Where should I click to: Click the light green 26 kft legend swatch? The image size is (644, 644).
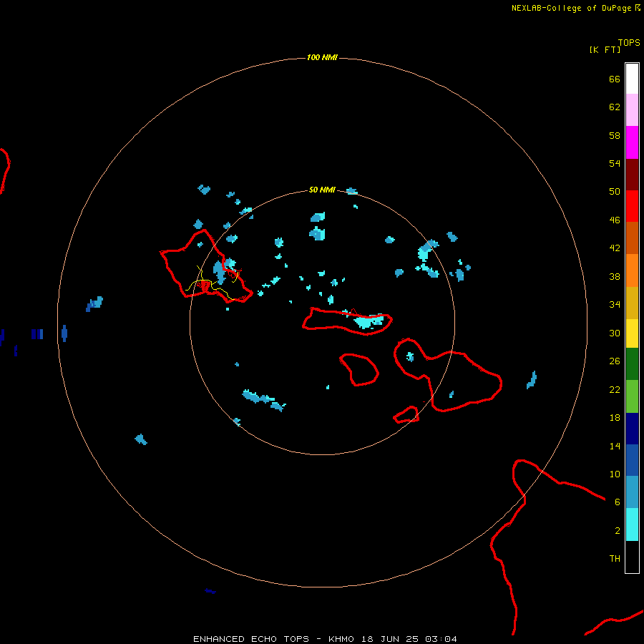coord(632,396)
